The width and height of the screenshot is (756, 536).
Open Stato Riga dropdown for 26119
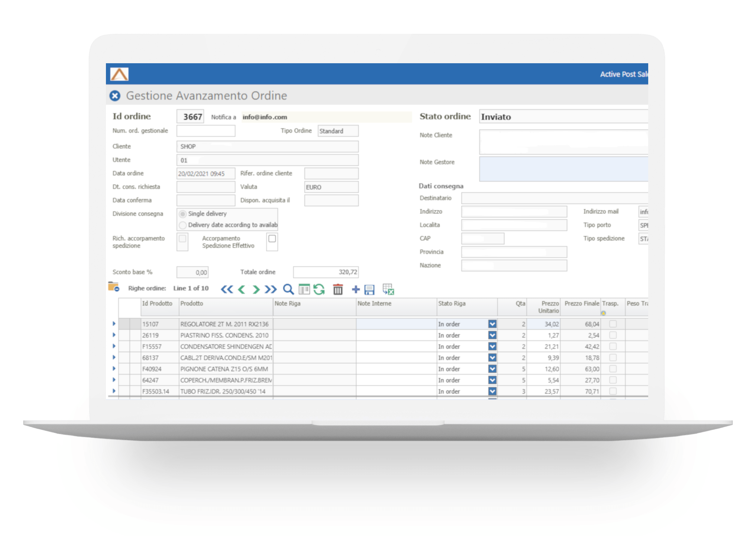(x=492, y=335)
